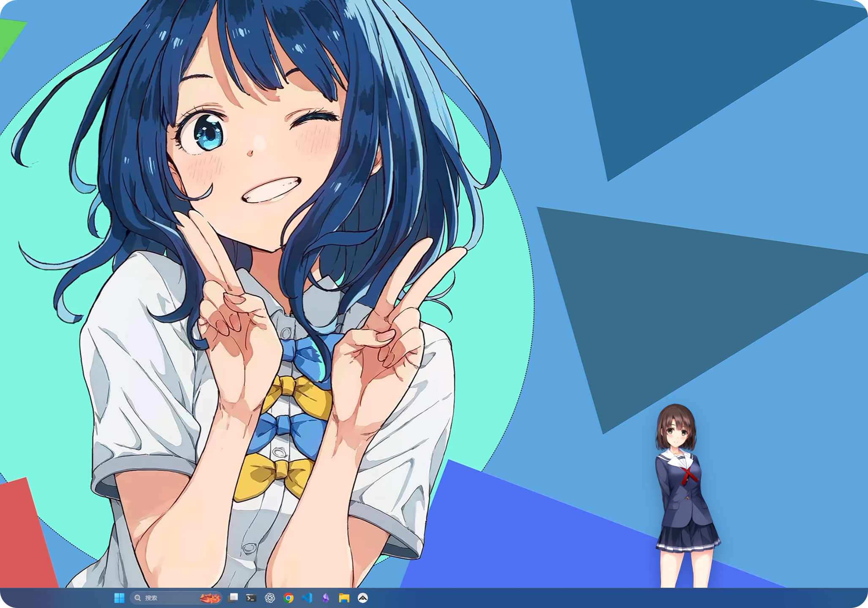Open the search highlights canyon image
The width and height of the screenshot is (868, 608).
tap(210, 598)
